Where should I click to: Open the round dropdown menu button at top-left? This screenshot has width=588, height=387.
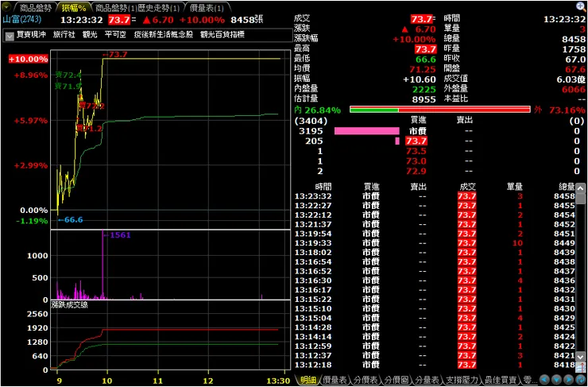pos(6,7)
